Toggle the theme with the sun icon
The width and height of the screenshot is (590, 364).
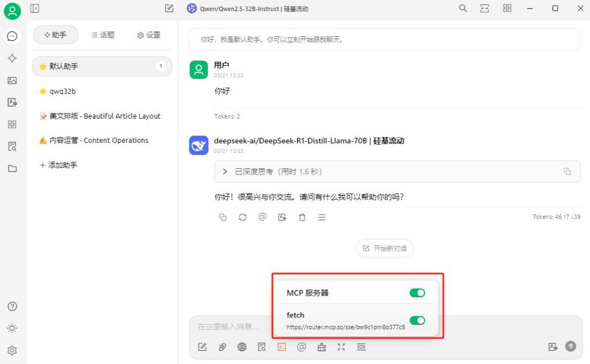(x=12, y=328)
